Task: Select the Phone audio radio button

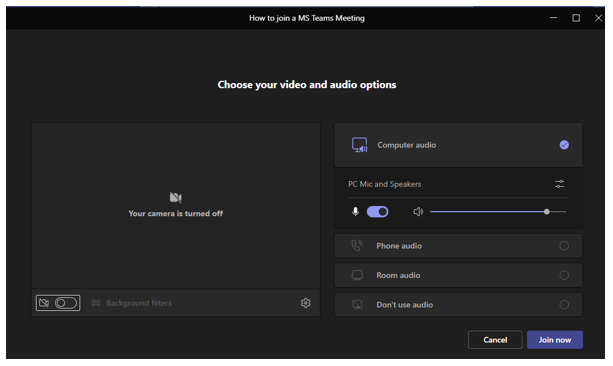Action: [564, 246]
